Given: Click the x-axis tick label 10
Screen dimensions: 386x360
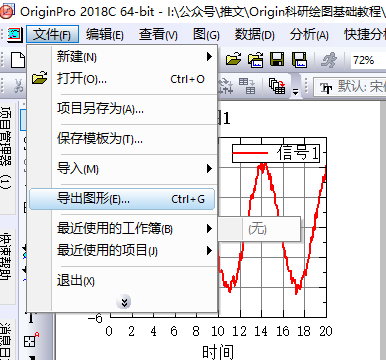Looking at the screenshot, I should [x=218, y=331].
